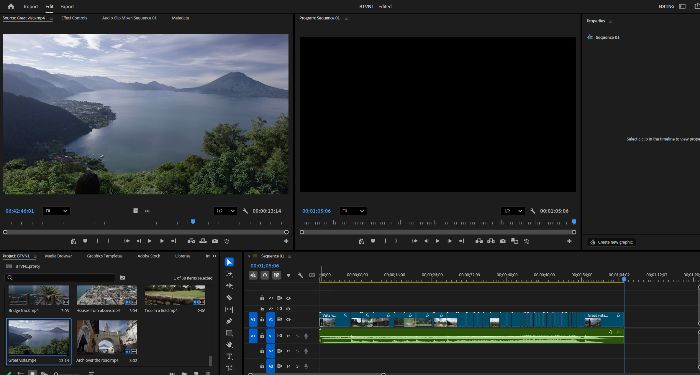Click the project panel search field
Image resolution: width=700 pixels, height=375 pixels.
pyautogui.click(x=60, y=278)
